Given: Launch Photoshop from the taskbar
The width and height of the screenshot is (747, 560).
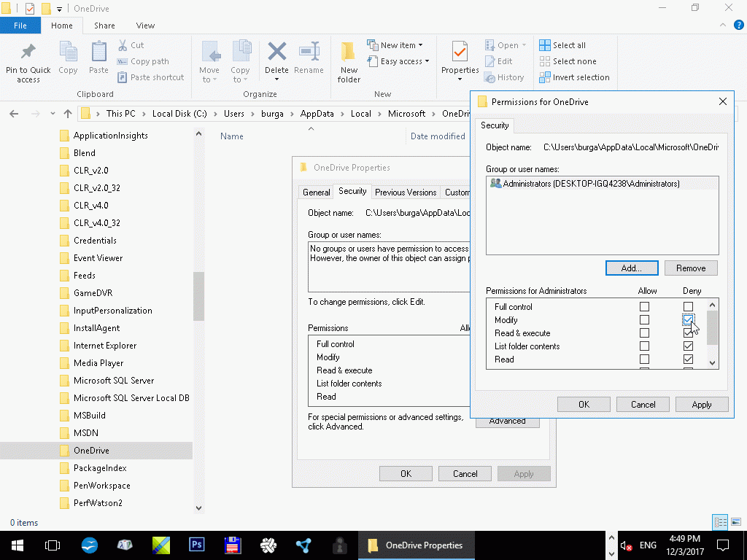Looking at the screenshot, I should point(197,544).
